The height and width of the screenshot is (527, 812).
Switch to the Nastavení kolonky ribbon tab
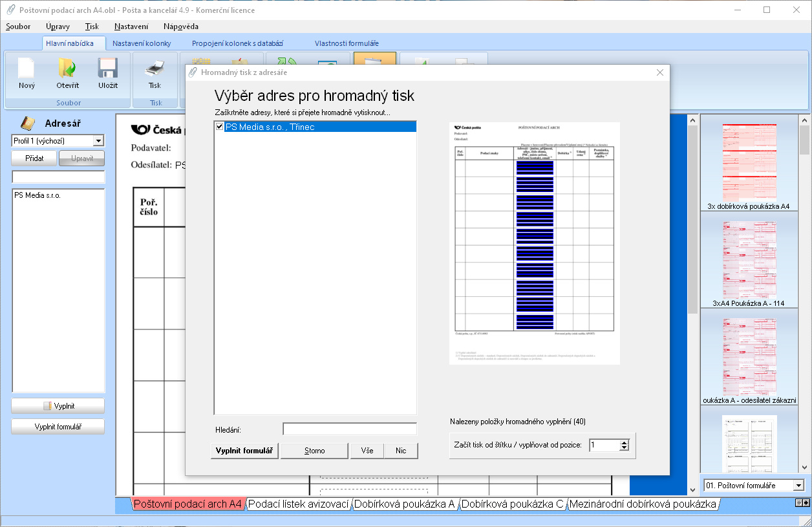tap(142, 43)
